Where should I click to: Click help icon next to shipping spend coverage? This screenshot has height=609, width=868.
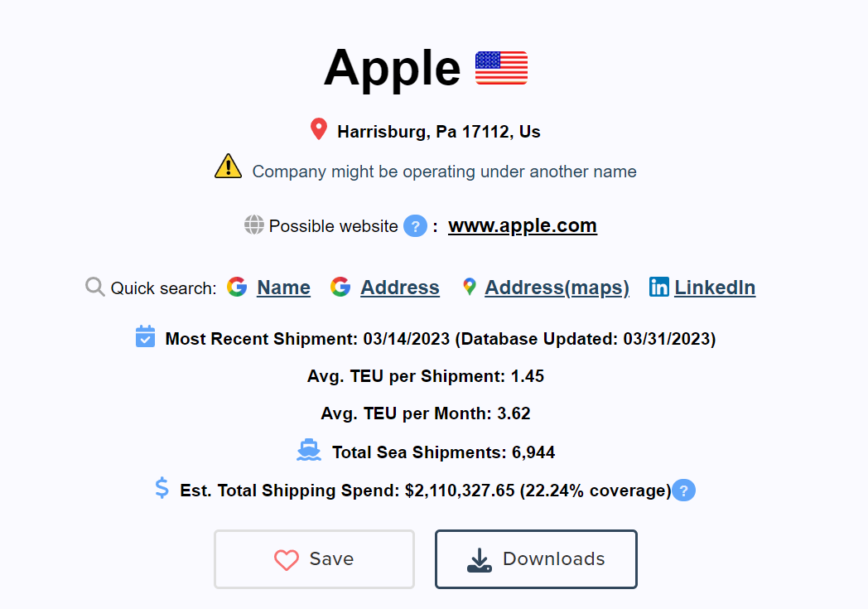click(x=683, y=491)
